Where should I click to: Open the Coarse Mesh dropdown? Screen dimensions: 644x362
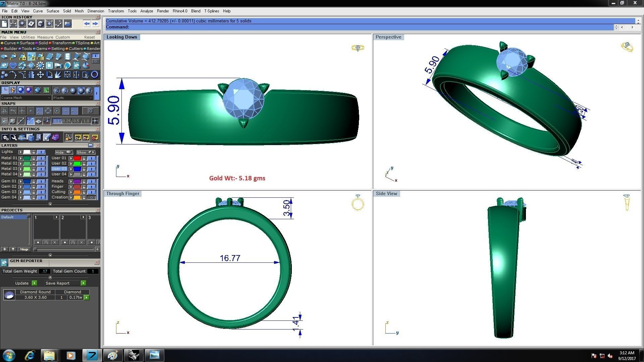click(x=26, y=98)
